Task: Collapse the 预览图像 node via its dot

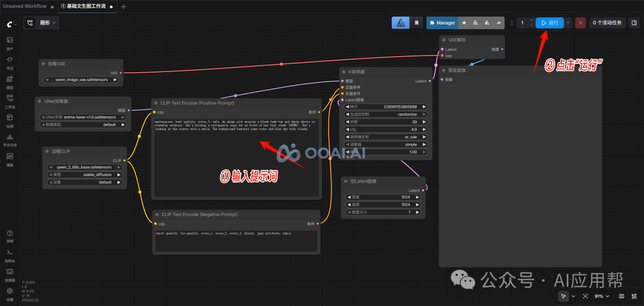Action: 444,70
